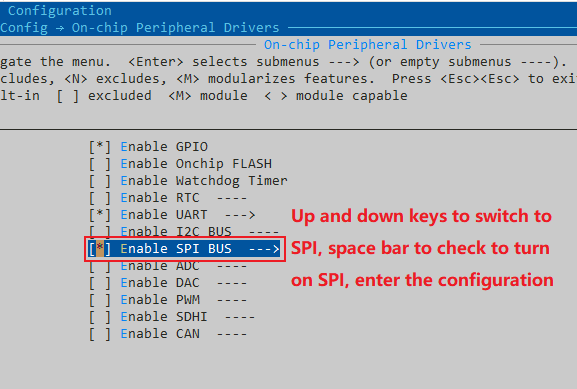Check the Enable PWM checkbox
Screen dimensions: 577x389
[x=99, y=300]
